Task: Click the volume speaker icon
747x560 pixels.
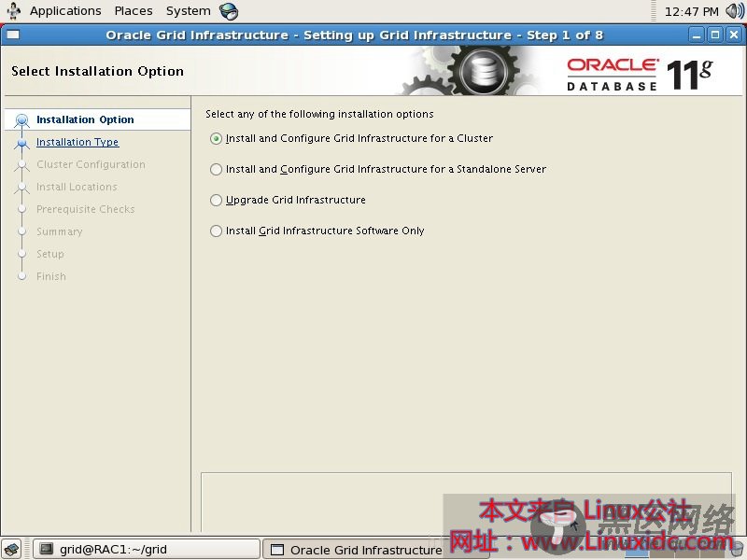Action: point(735,11)
